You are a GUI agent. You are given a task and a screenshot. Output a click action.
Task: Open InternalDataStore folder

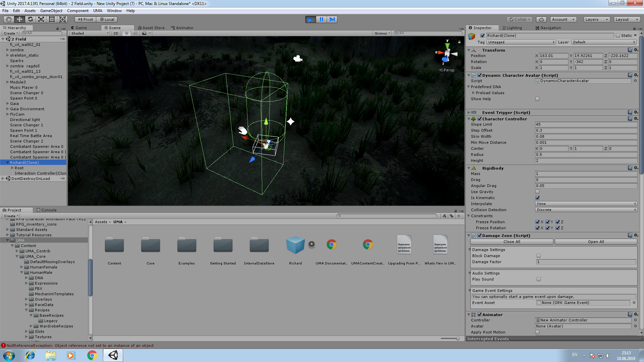[x=259, y=245]
